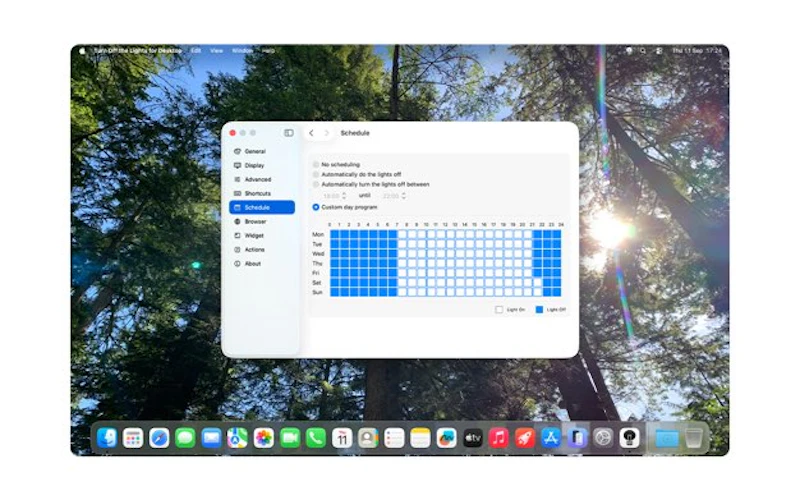Image resolution: width=800 pixels, height=500 pixels.
Task: Click the date and time in menu bar
Action: pos(697,51)
